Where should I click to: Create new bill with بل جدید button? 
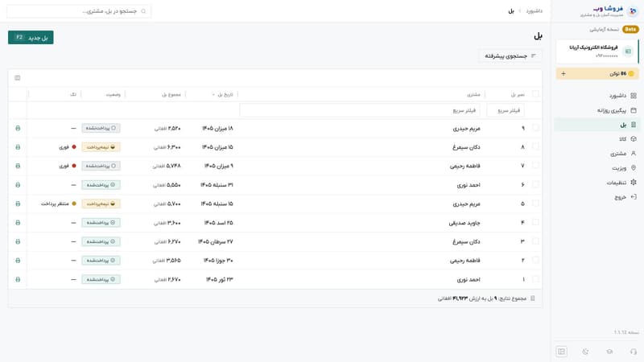click(31, 37)
